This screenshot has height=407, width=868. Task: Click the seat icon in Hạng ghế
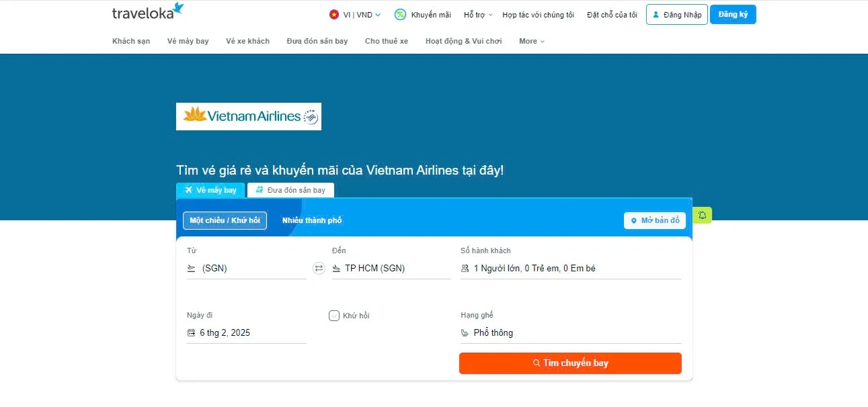(x=465, y=333)
